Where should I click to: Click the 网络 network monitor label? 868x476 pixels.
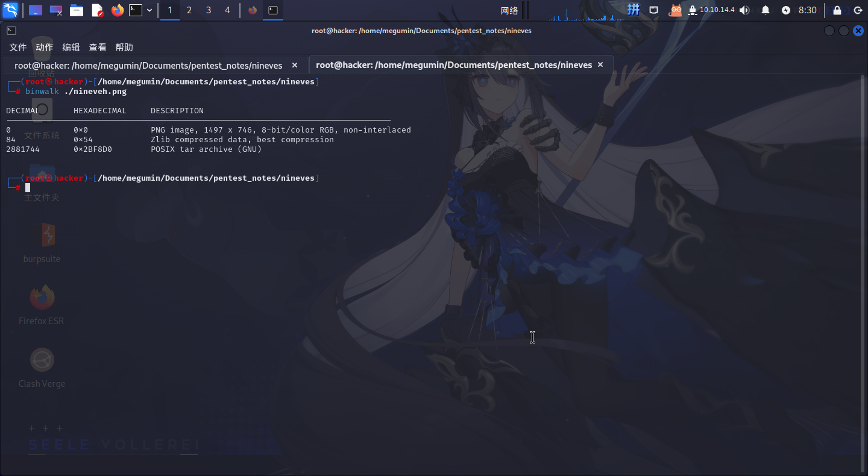[509, 10]
